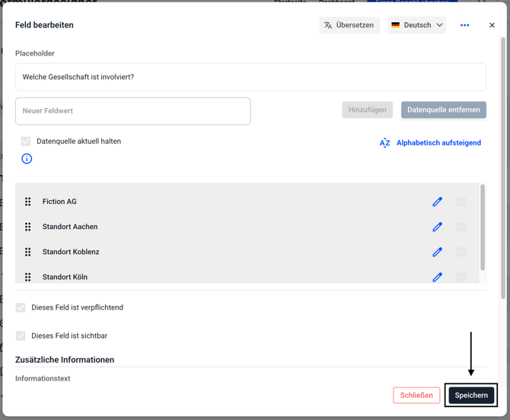This screenshot has height=420, width=510.
Task: Sort values with 'Alphabetisch aufsteigend'
Action: coord(431,143)
